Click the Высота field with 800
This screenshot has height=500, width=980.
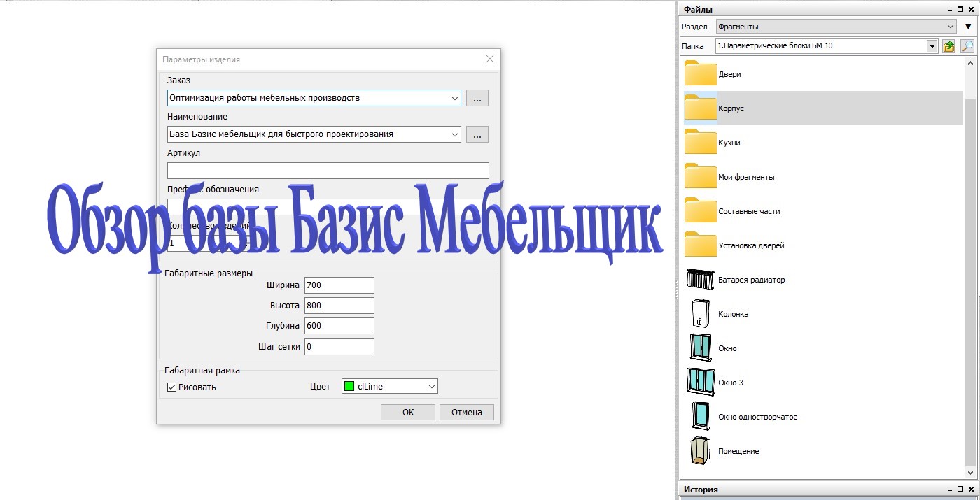339,306
